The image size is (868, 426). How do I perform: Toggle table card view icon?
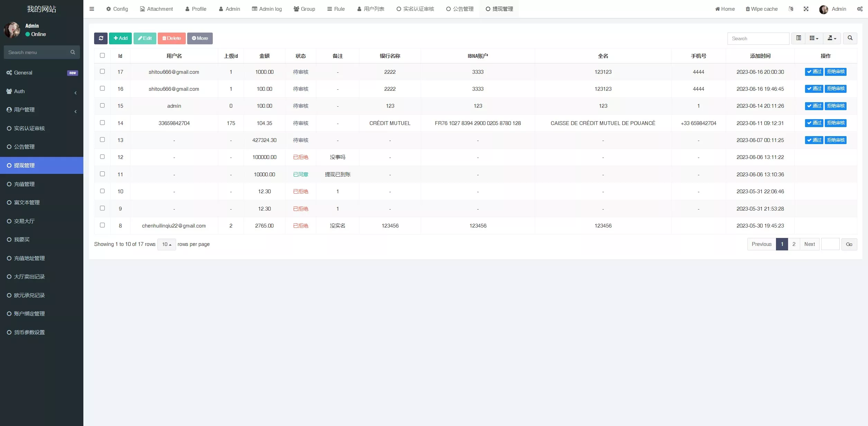798,38
